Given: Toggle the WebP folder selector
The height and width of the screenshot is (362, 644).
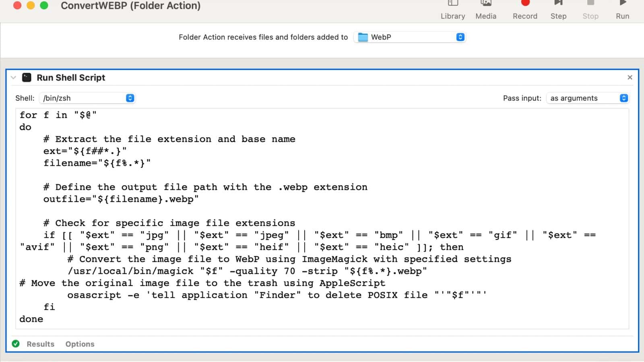Looking at the screenshot, I should (460, 37).
